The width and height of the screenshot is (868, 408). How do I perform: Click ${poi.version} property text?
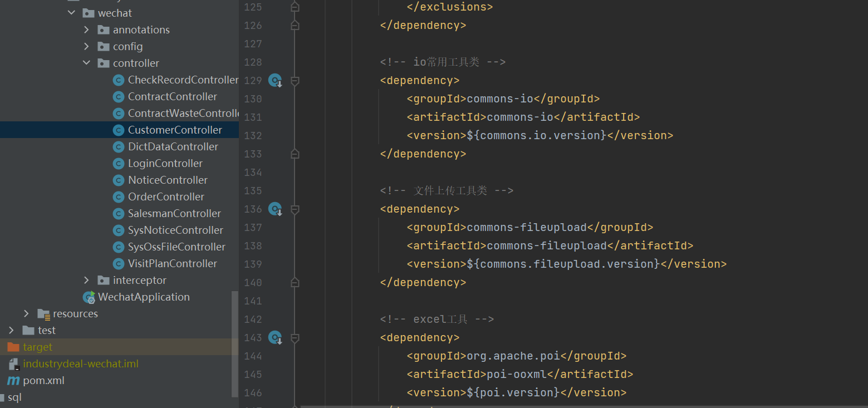point(513,392)
